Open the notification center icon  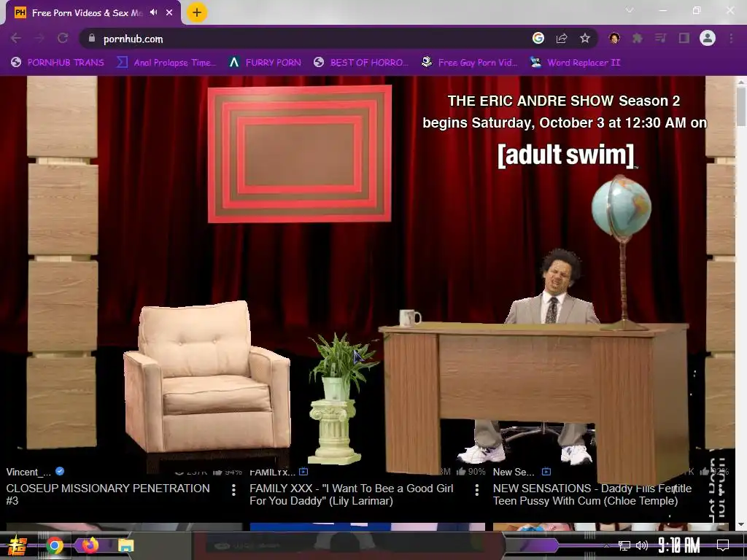tap(723, 545)
